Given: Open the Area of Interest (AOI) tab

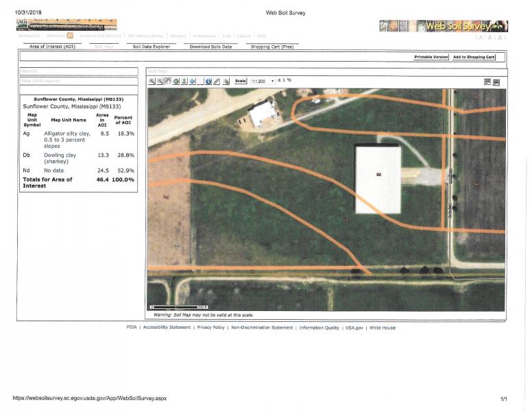Looking at the screenshot, I should pos(52,47).
